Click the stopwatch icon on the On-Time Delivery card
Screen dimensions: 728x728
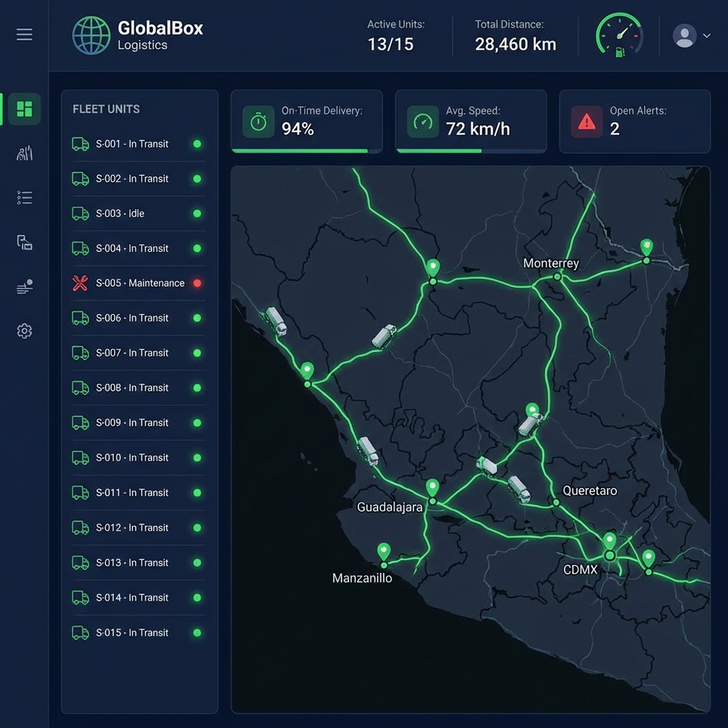[258, 121]
